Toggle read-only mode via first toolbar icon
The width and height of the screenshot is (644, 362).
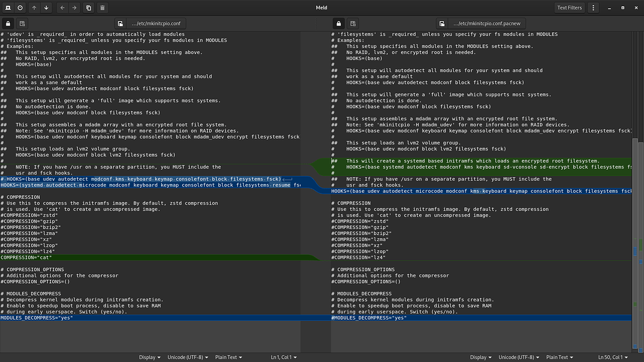pos(8,7)
